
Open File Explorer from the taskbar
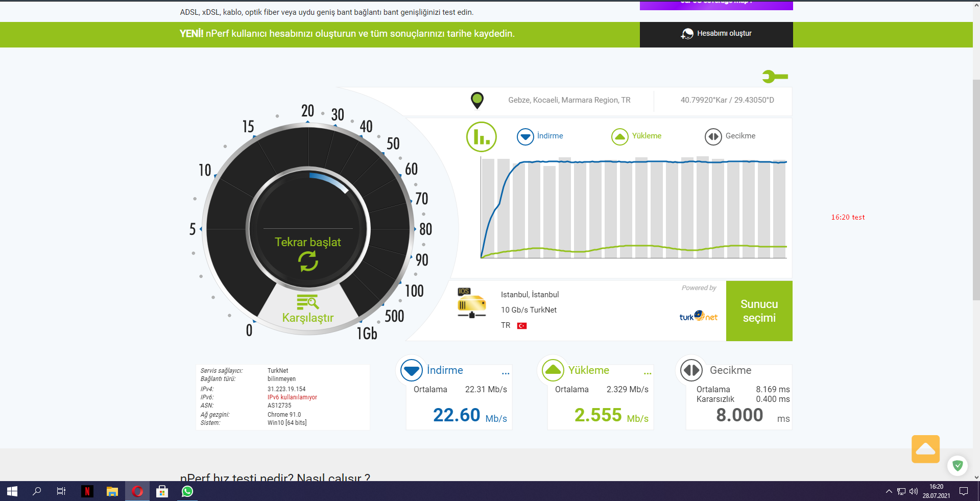pyautogui.click(x=112, y=491)
